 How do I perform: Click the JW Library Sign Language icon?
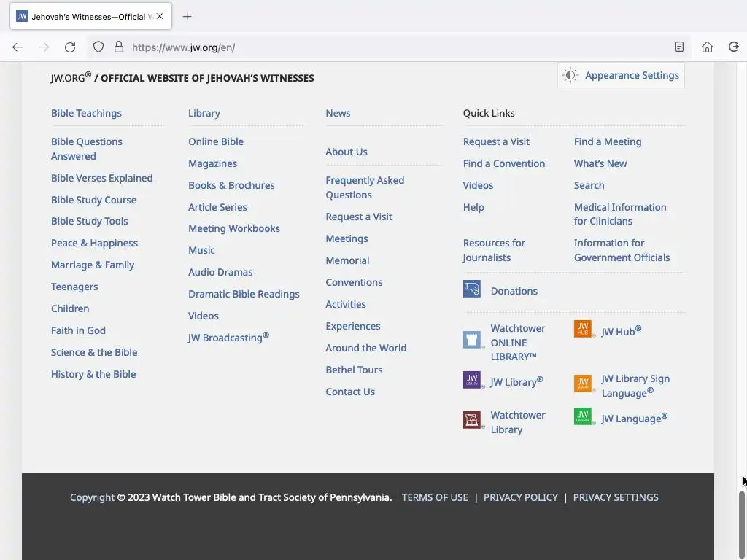click(583, 384)
